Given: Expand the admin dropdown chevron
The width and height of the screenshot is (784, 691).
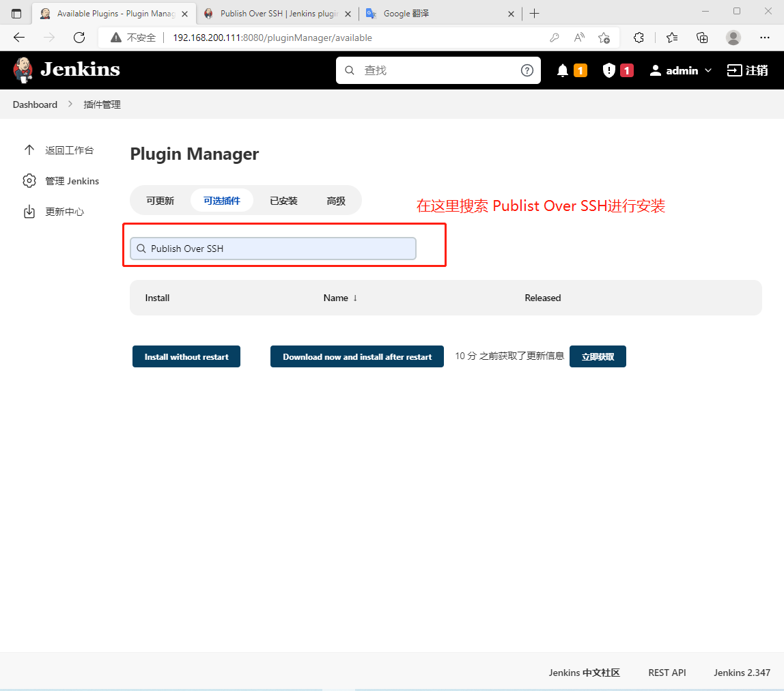Looking at the screenshot, I should pyautogui.click(x=708, y=70).
